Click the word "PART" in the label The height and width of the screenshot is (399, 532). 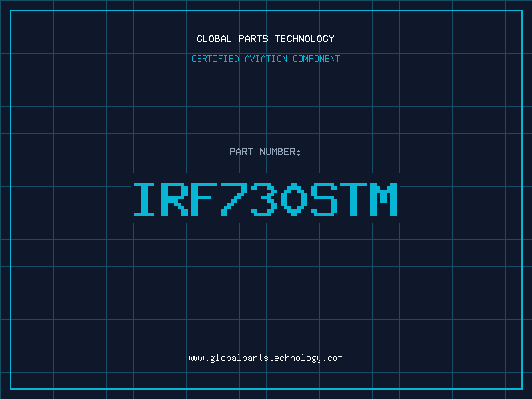click(x=241, y=152)
